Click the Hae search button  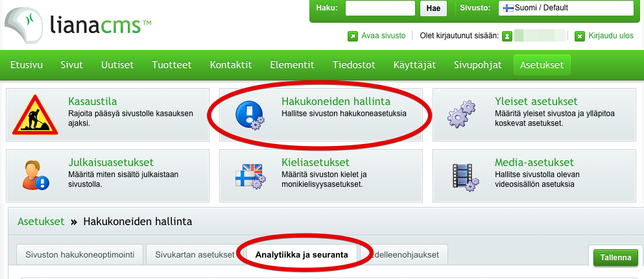(433, 8)
